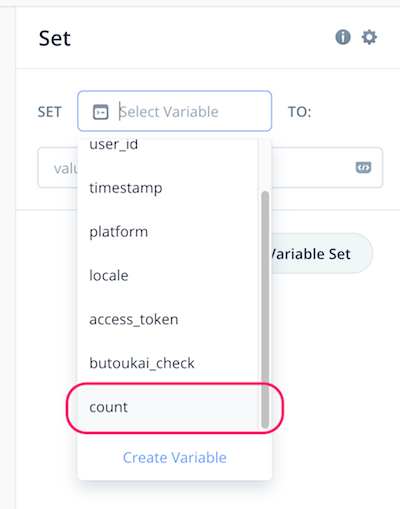Choose timestamp from the variable list

coord(168,188)
